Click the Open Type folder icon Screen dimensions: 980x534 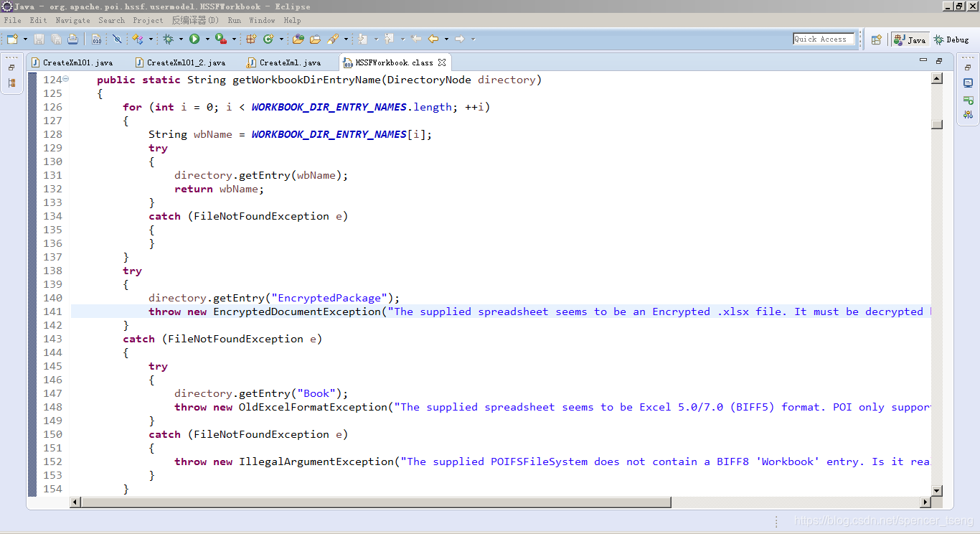(298, 39)
